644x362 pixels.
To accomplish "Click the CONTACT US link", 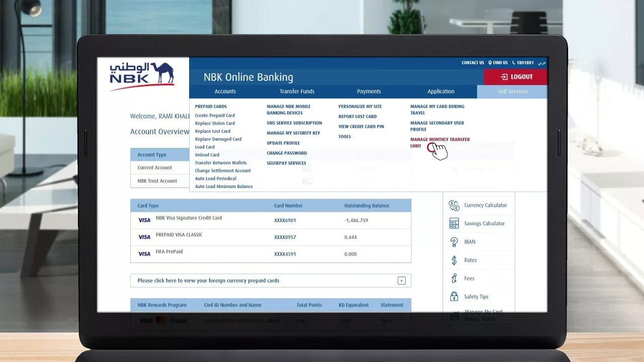I will 473,63.
